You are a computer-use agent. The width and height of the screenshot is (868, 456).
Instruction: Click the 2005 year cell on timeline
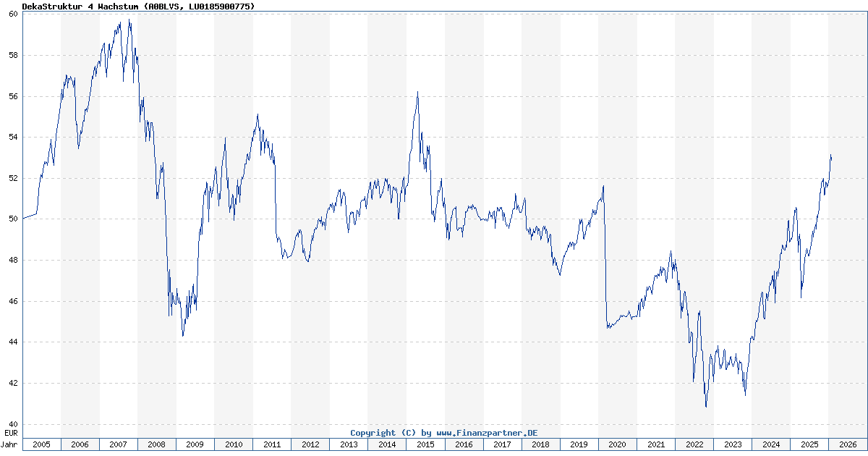(42, 444)
